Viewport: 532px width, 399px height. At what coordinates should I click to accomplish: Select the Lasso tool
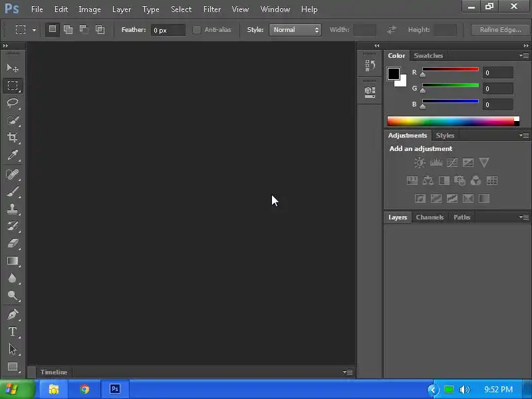(x=13, y=103)
